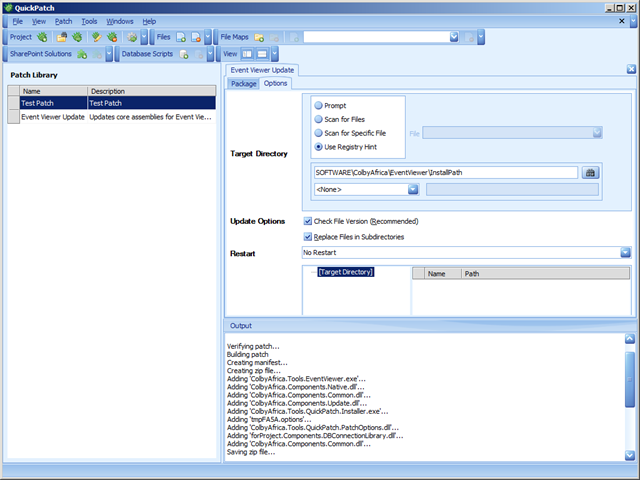Viewport: 640px width, 480px height.
Task: Click the empty field beside the <None> dropdown
Action: pos(512,189)
